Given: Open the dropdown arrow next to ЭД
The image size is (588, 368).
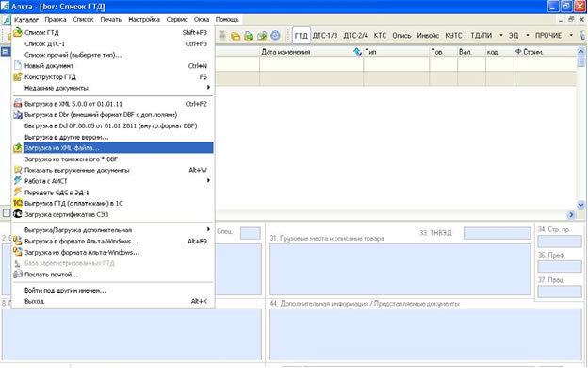Looking at the screenshot, I should tap(528, 35).
